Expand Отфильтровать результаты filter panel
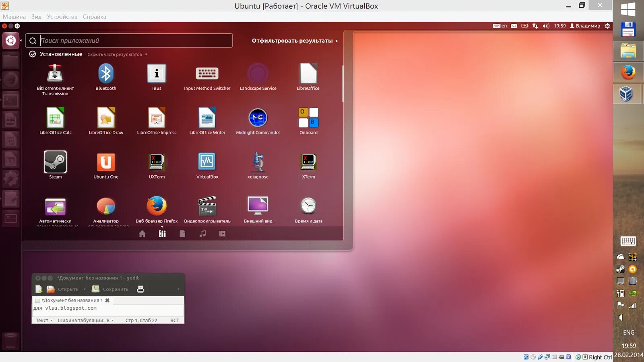 click(295, 41)
